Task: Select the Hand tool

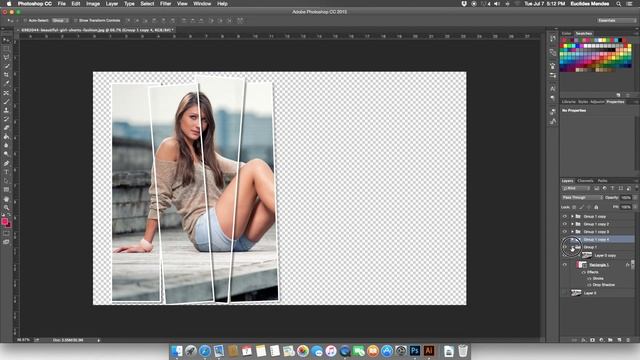Action: pyautogui.click(x=6, y=199)
